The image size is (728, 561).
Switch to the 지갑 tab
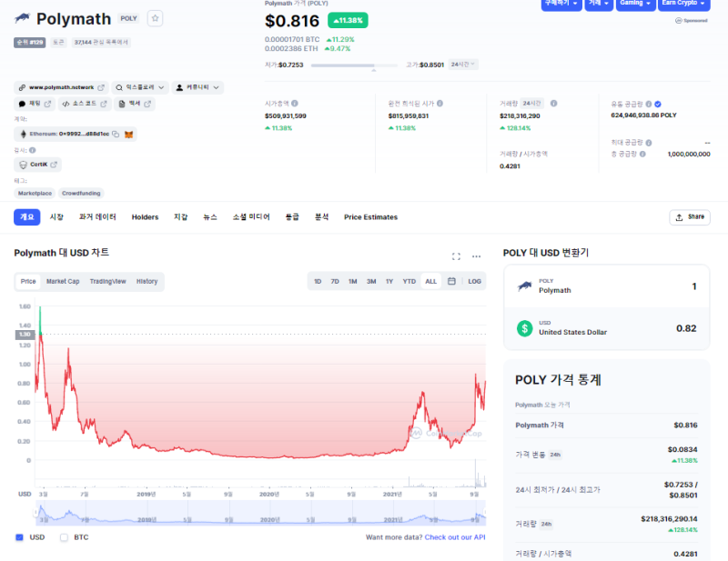[x=180, y=217]
